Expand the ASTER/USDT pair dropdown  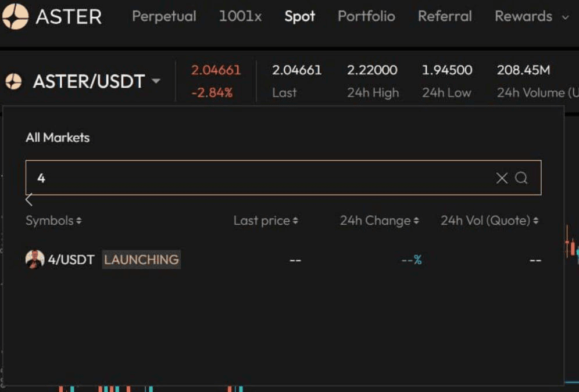coord(155,81)
